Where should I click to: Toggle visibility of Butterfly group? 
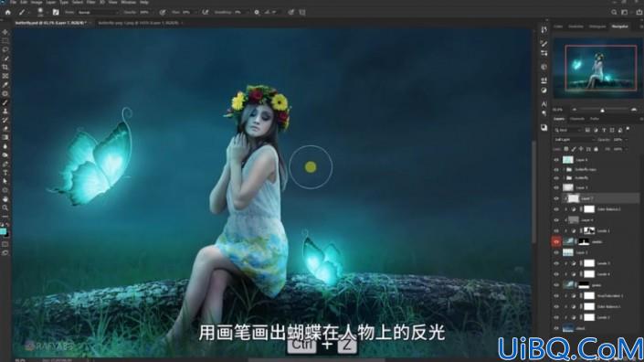[x=556, y=178]
